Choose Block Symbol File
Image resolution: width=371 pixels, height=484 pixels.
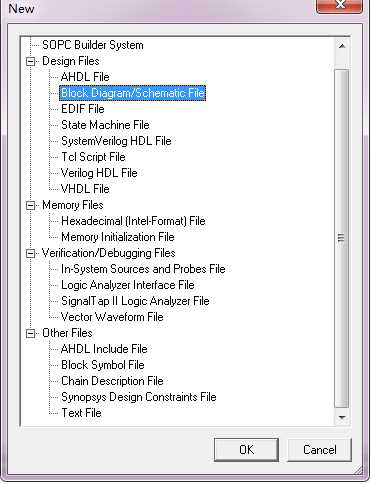(x=103, y=365)
